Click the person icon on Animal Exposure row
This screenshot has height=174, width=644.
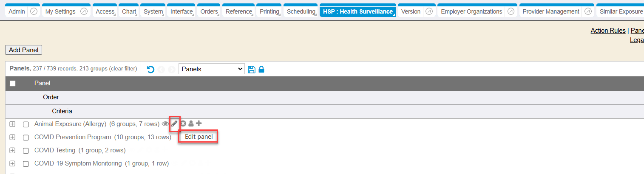(x=191, y=123)
